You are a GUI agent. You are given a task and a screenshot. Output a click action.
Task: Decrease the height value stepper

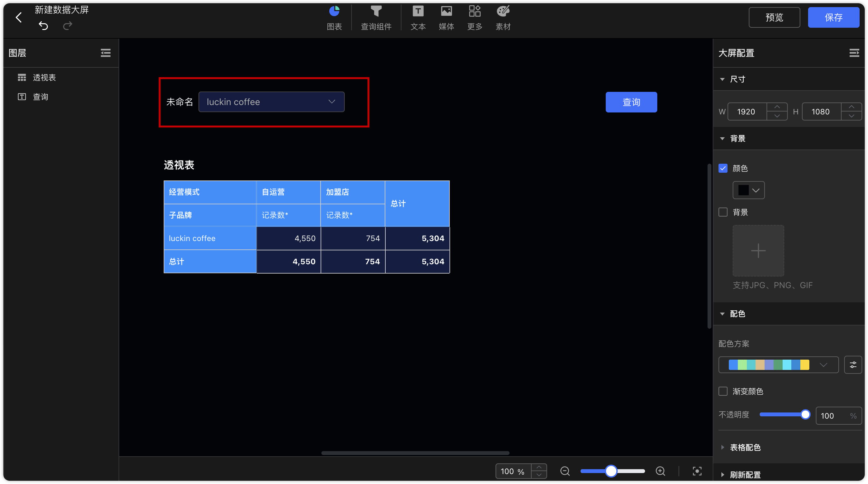[x=852, y=116]
